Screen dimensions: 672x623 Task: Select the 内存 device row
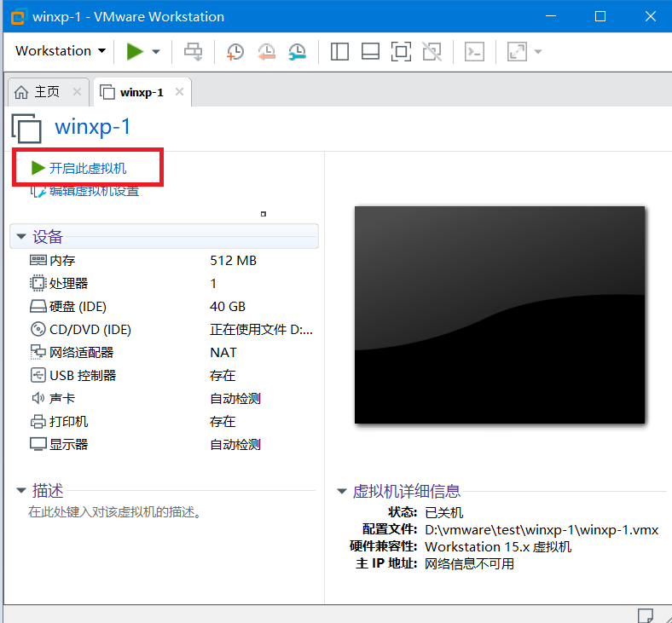pos(171,260)
